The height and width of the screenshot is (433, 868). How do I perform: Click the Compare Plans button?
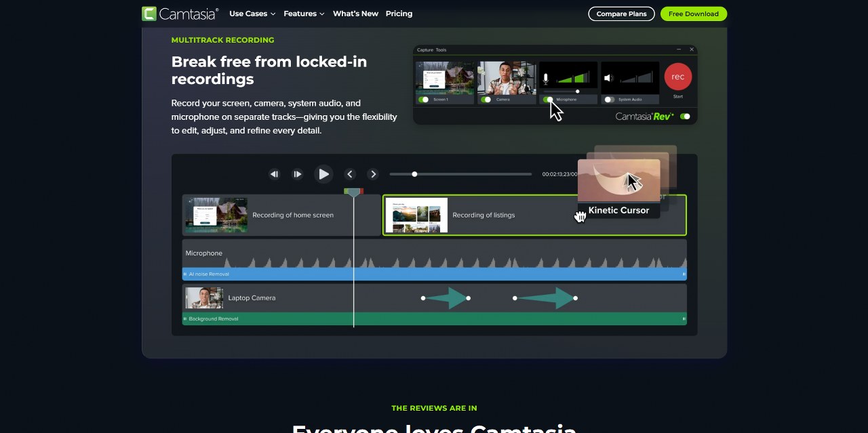(x=621, y=14)
